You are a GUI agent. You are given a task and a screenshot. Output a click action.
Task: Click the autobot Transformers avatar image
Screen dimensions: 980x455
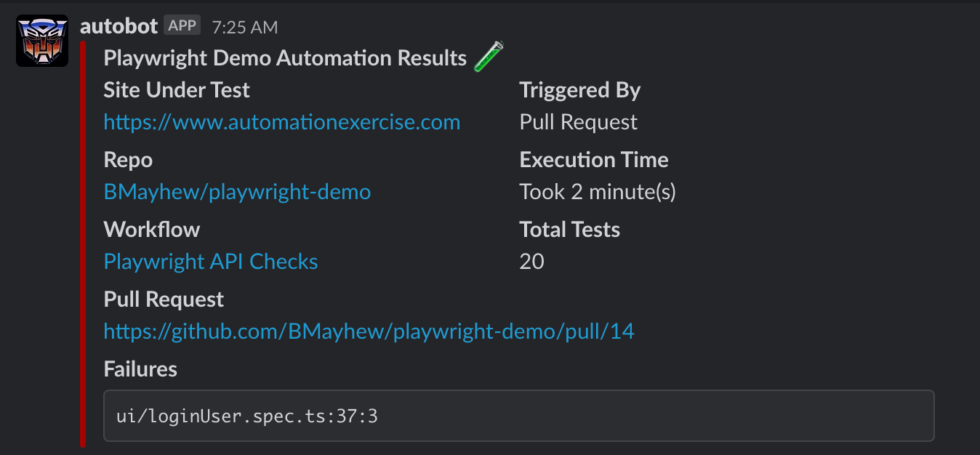tap(42, 41)
